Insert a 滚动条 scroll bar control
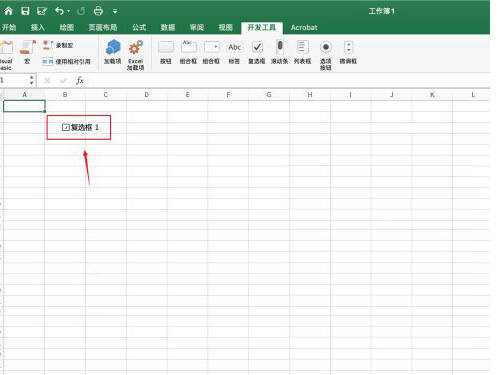The image size is (500, 375). [x=279, y=52]
